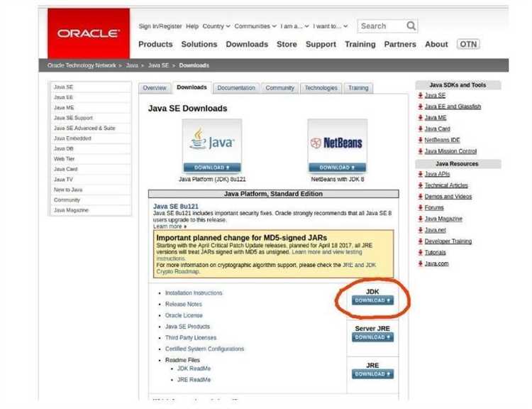Click red arrow icon beside Java.com
532x409 pixels.
(421, 263)
